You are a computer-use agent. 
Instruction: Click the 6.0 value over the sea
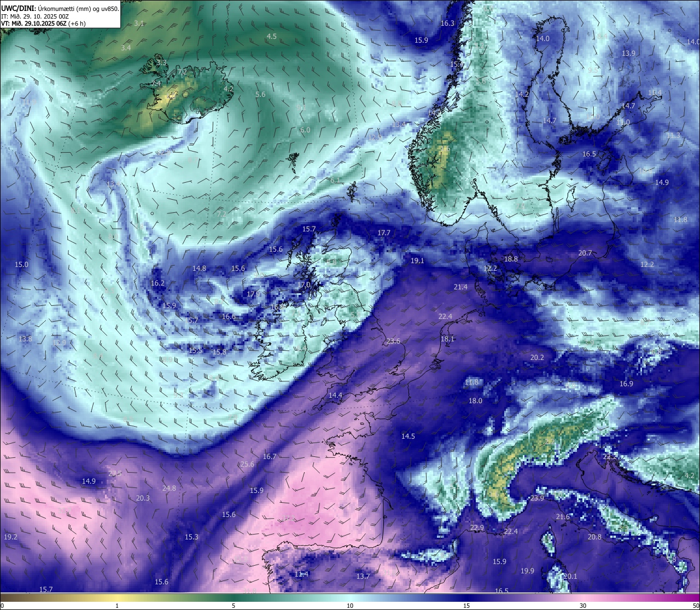click(x=305, y=130)
